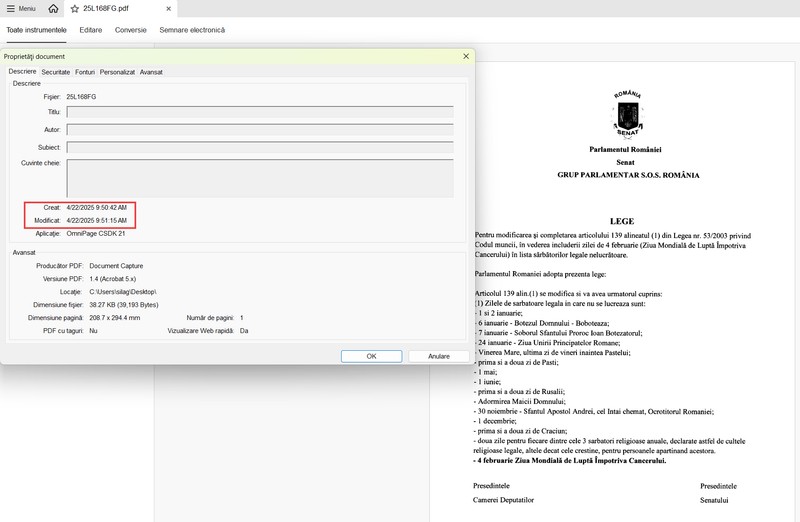This screenshot has height=522, width=800.
Task: Select the application value OmniPage CSDK 21
Action: coord(95,233)
